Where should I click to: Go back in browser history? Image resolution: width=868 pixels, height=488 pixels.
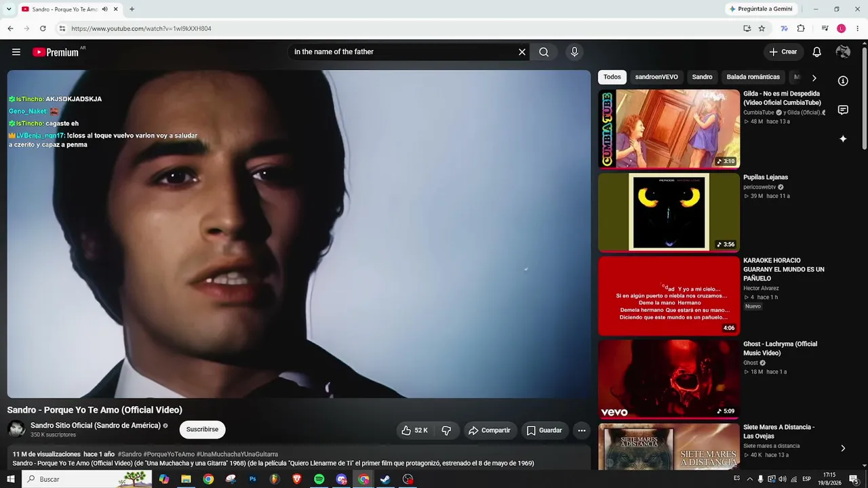[10, 28]
